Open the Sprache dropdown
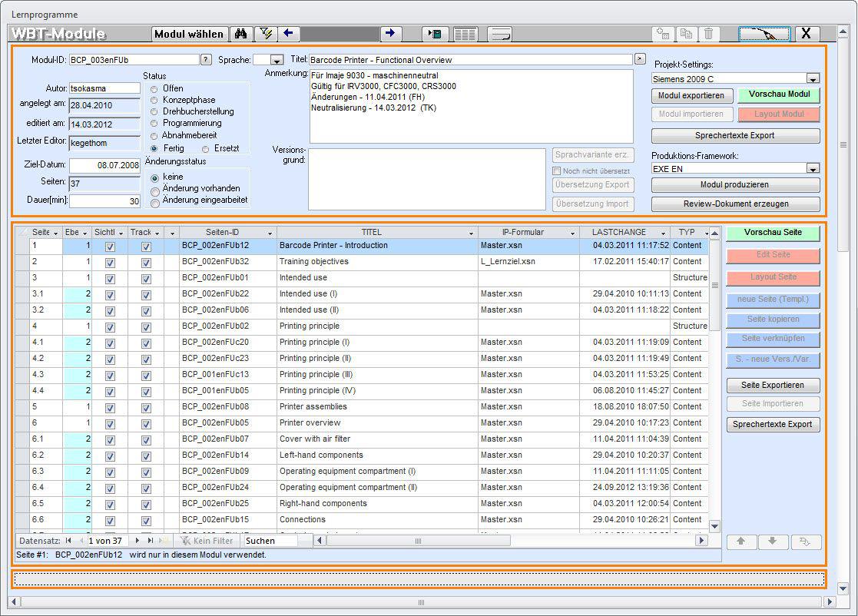The width and height of the screenshot is (858, 616). (x=278, y=60)
